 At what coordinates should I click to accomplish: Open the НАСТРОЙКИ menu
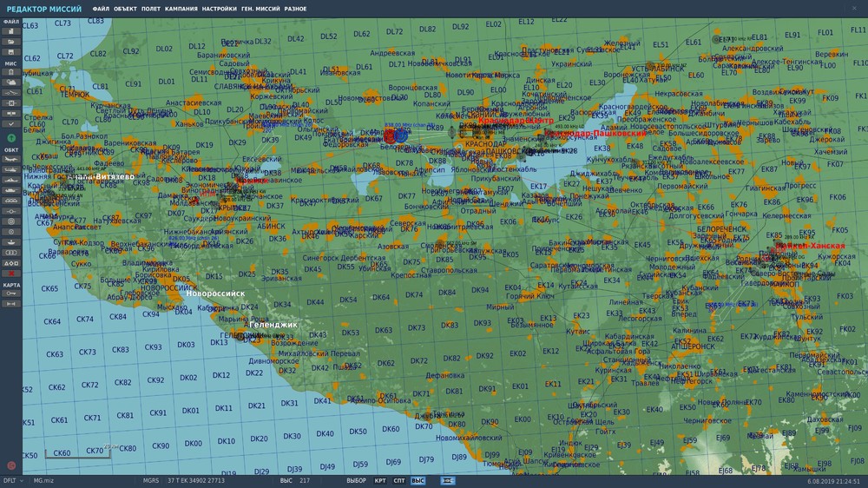tap(220, 9)
